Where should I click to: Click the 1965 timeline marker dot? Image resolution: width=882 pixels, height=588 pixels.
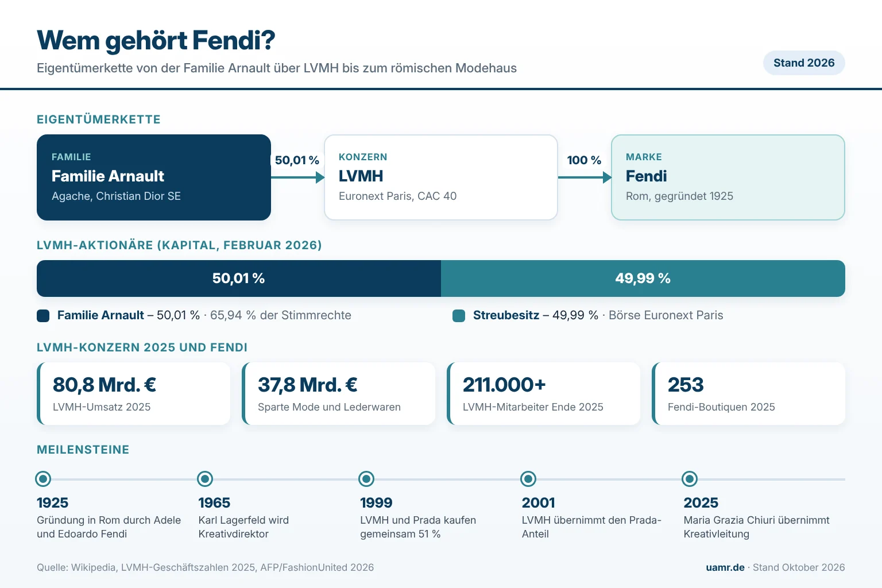[x=205, y=479]
